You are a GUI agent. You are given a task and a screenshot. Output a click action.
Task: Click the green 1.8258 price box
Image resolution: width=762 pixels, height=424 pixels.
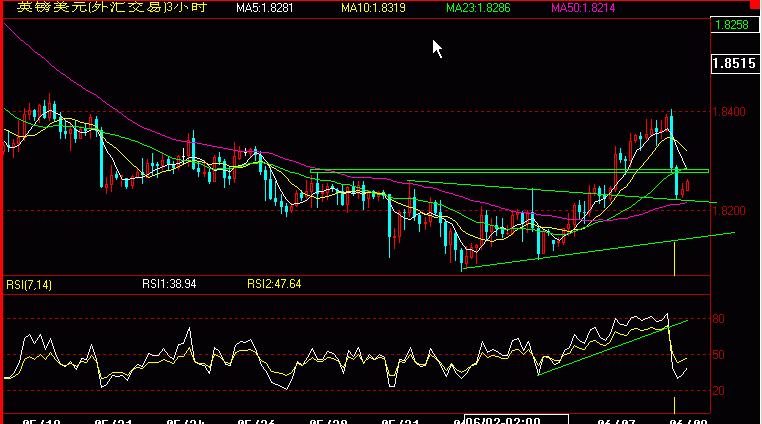pyautogui.click(x=734, y=25)
